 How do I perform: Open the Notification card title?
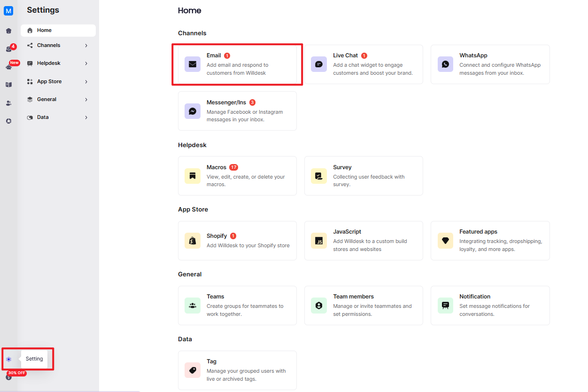point(475,297)
